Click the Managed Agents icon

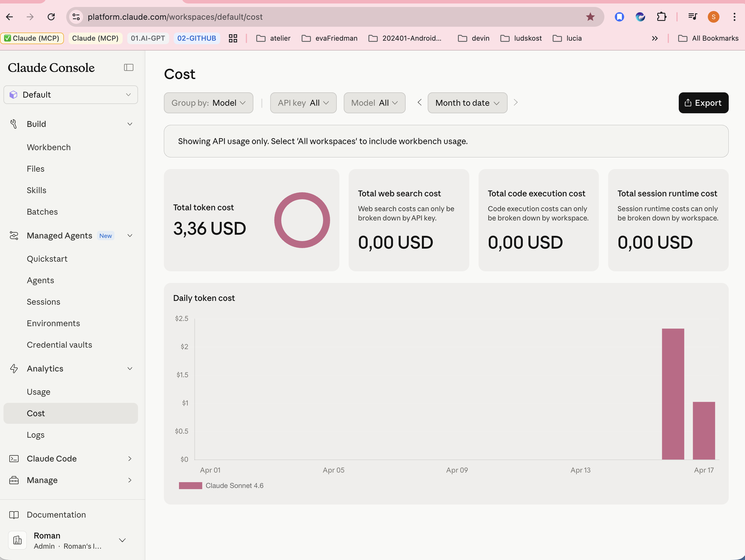click(x=14, y=236)
